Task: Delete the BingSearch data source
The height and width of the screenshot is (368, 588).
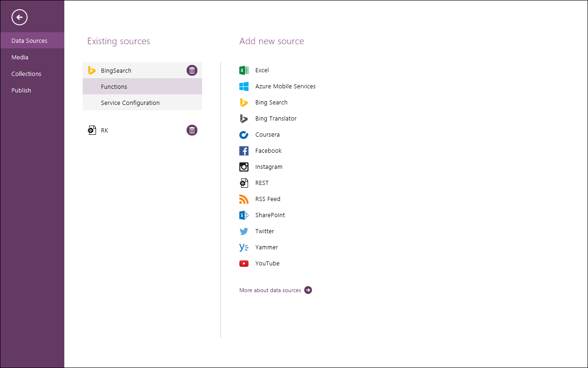Action: [192, 70]
